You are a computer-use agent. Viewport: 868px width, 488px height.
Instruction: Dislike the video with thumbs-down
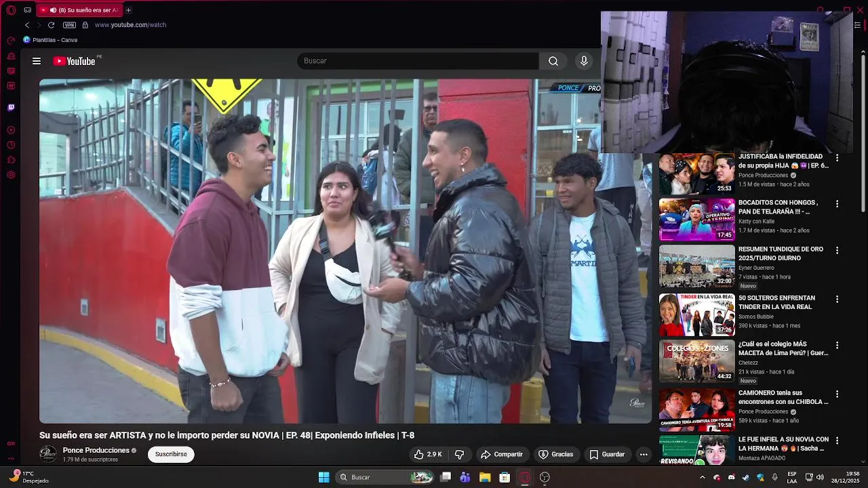459,454
